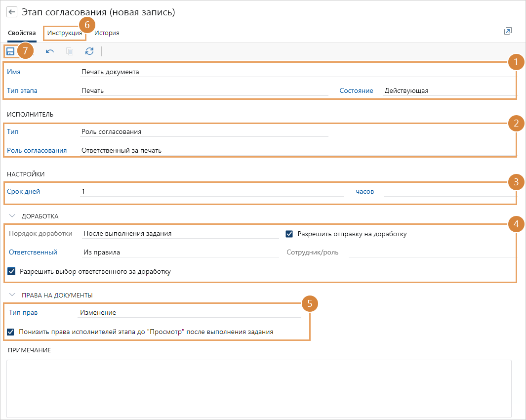Open the card in a new window
Image resolution: width=526 pixels, height=420 pixels.
[x=507, y=31]
